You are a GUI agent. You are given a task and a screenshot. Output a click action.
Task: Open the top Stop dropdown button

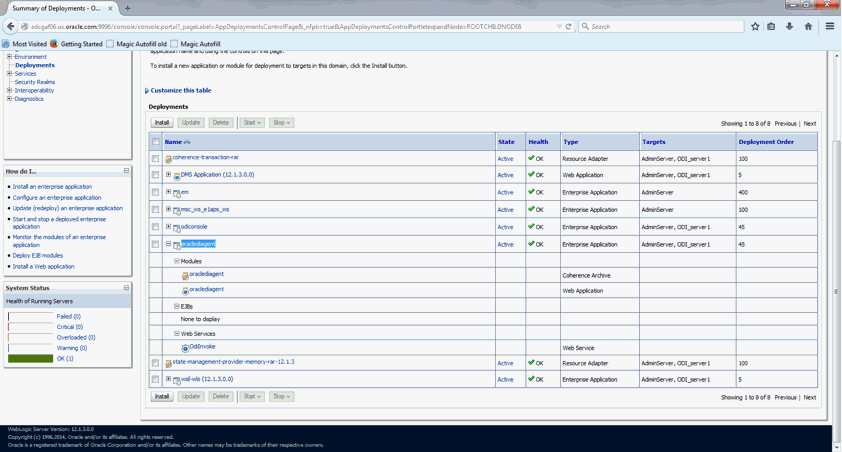pos(281,122)
